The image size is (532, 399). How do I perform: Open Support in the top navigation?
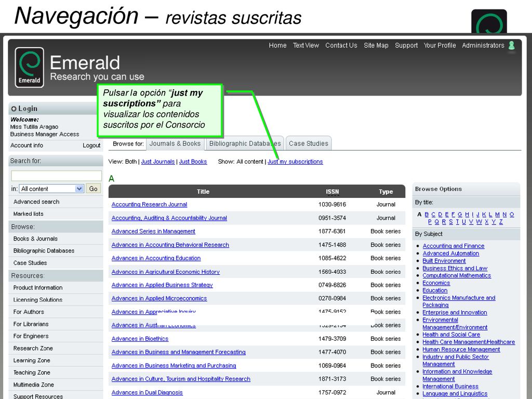(x=406, y=46)
